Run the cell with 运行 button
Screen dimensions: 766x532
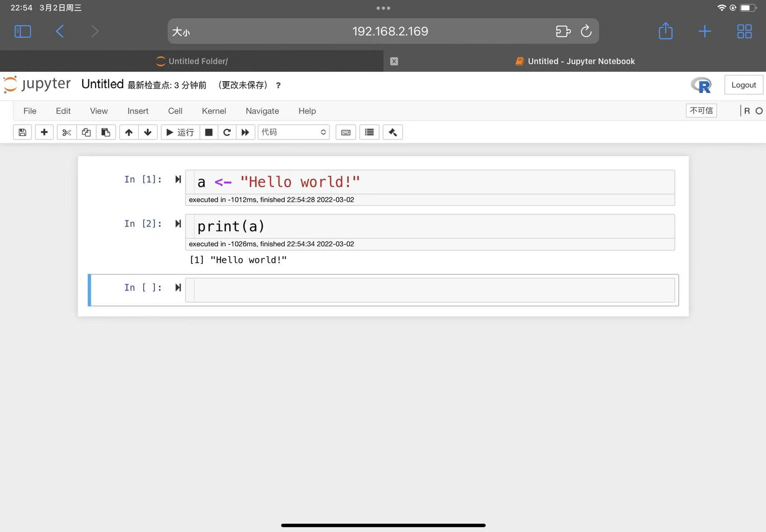[180, 132]
